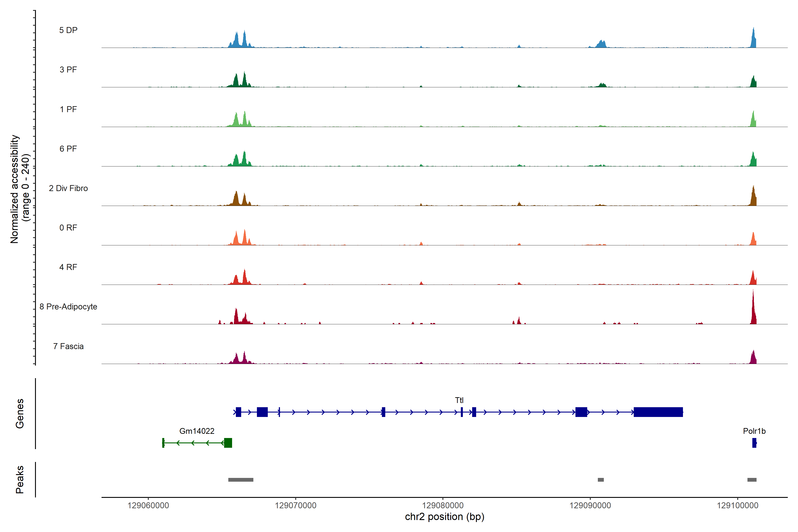Click the 2 Div Fibro track label
This screenshot has width=798, height=532.
68,188
